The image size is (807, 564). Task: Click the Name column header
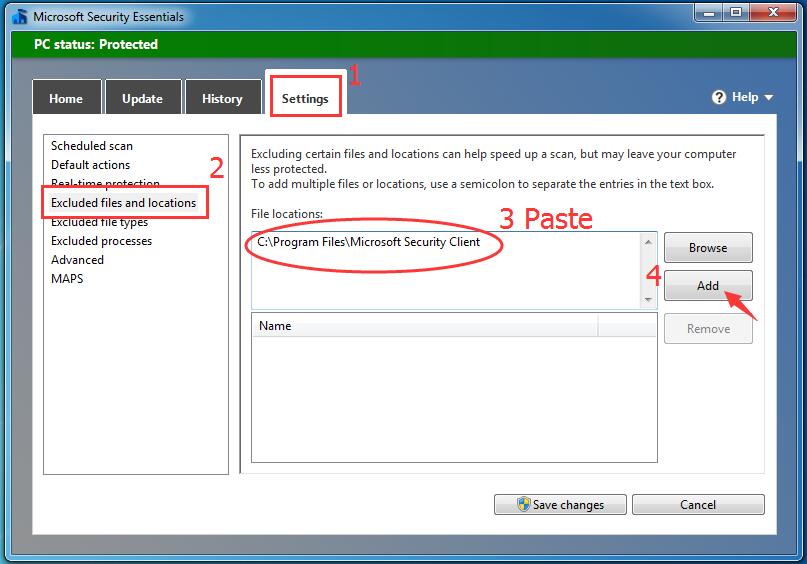click(x=425, y=326)
